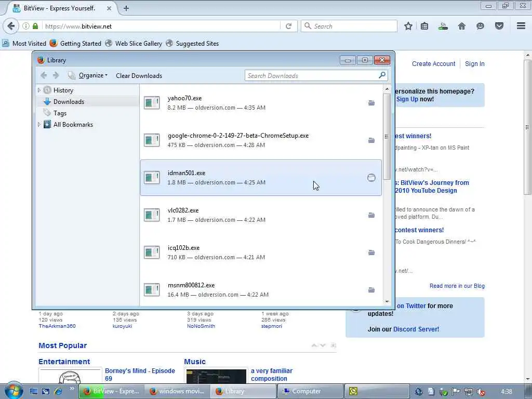Click magnifier in Search Downloads box
Viewport: 532px width, 399px height.
382,75
